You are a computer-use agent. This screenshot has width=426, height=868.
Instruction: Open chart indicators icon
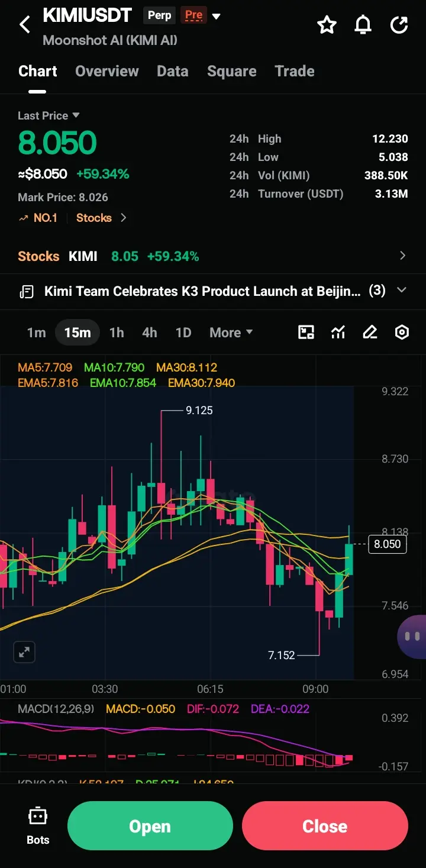pos(338,333)
